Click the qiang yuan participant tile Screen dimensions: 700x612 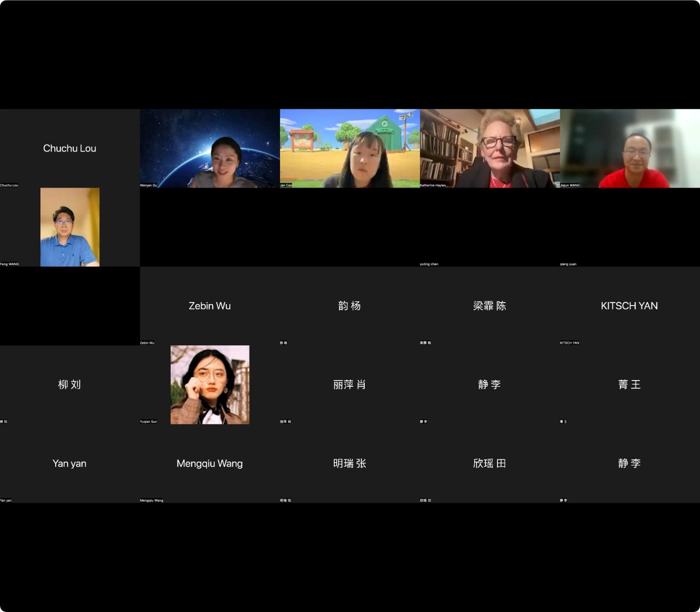click(630, 227)
